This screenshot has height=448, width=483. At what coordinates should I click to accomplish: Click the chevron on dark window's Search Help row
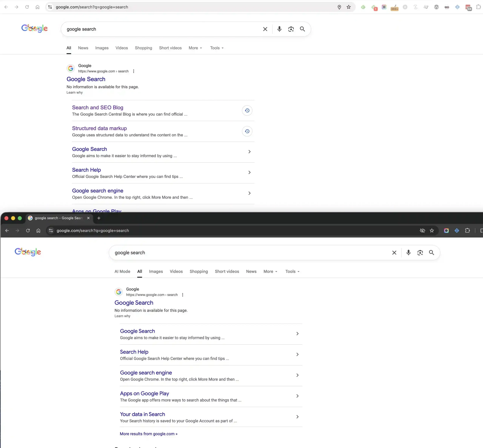click(297, 354)
